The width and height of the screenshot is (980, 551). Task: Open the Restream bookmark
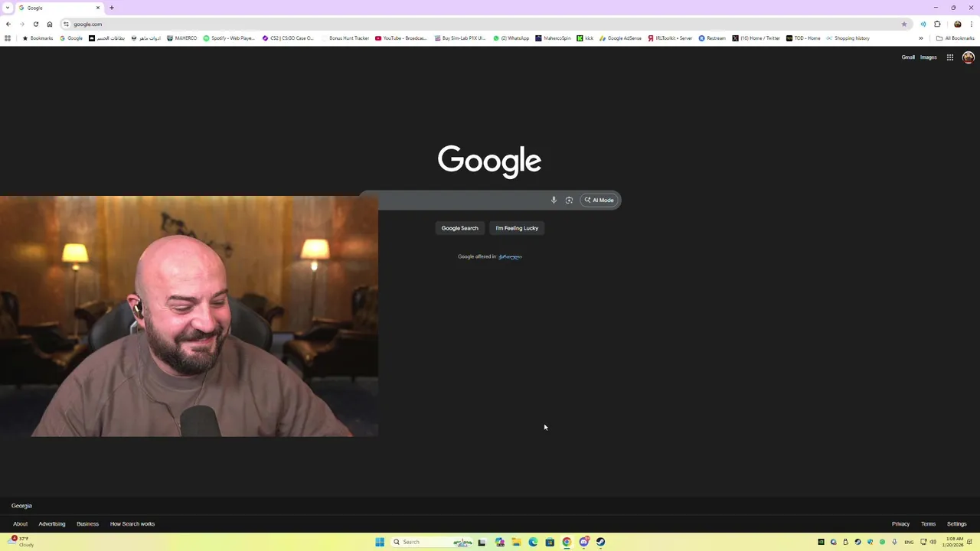tap(712, 38)
